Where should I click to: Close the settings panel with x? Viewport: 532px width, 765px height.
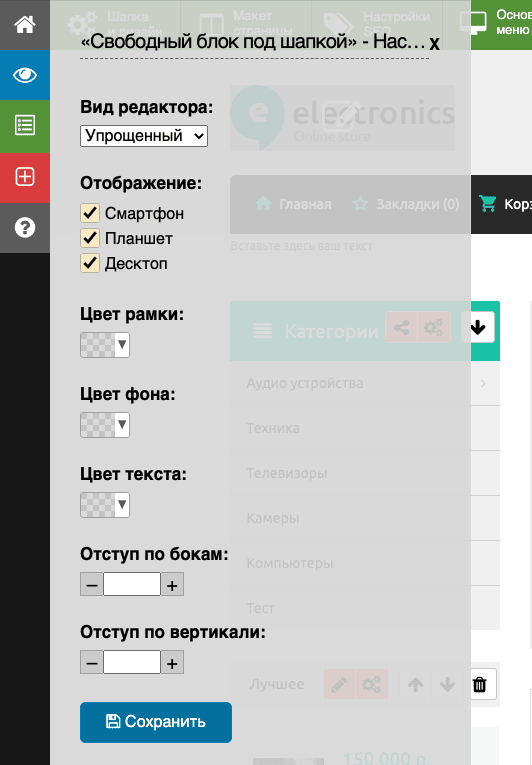point(434,43)
